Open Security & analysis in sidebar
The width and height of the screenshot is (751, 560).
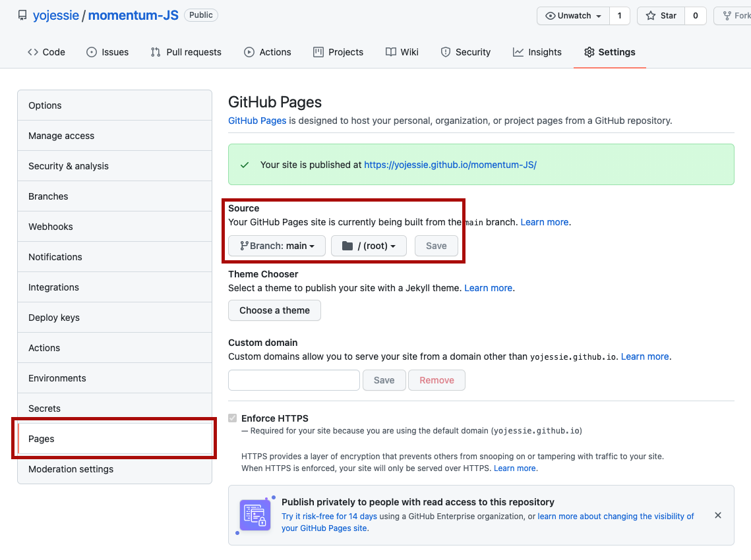click(x=115, y=166)
